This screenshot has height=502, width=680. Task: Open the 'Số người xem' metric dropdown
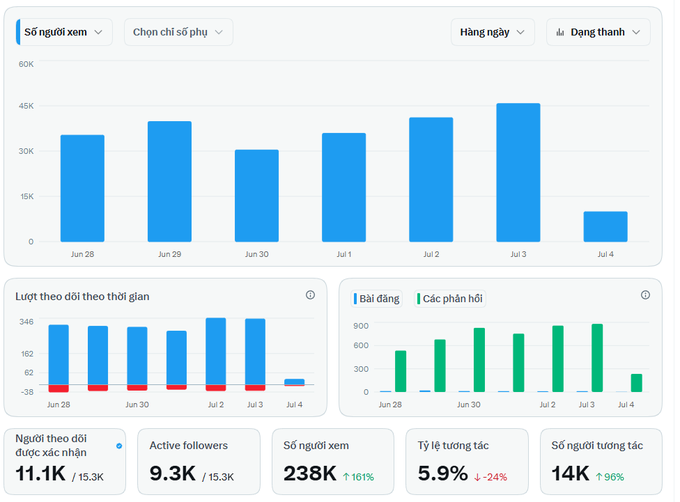[64, 32]
